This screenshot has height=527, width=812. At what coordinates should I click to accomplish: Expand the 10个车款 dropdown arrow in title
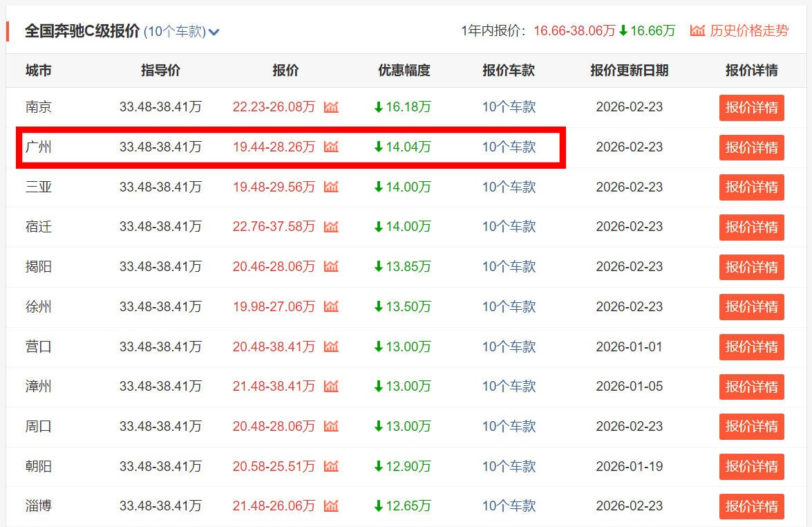point(214,32)
